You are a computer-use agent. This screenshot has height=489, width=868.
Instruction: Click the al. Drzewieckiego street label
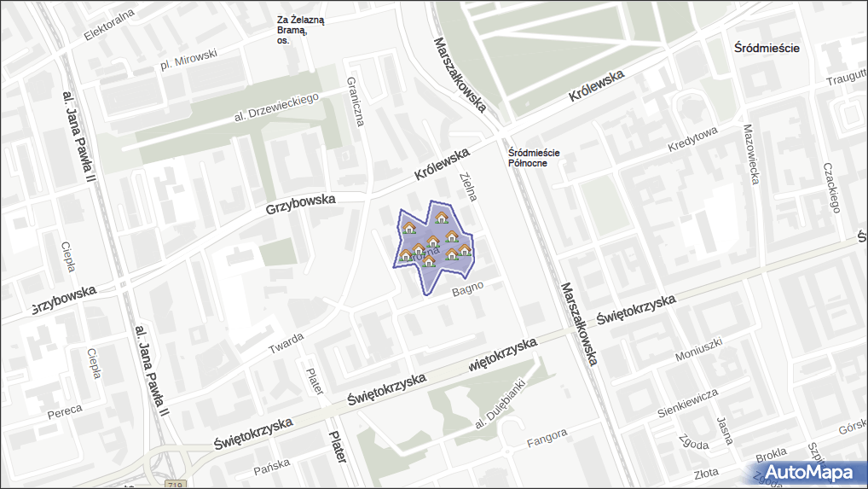(x=276, y=107)
